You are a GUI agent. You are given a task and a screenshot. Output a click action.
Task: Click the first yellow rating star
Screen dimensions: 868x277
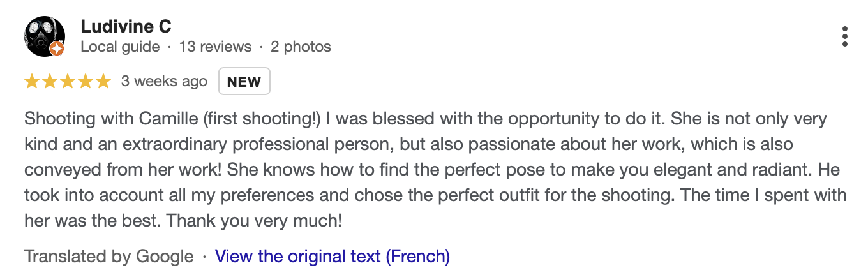[x=32, y=82]
